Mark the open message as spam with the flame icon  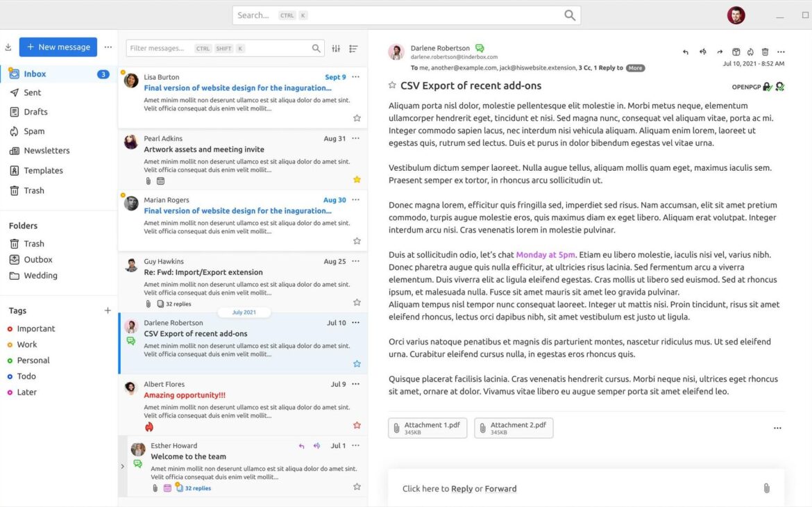click(x=750, y=52)
